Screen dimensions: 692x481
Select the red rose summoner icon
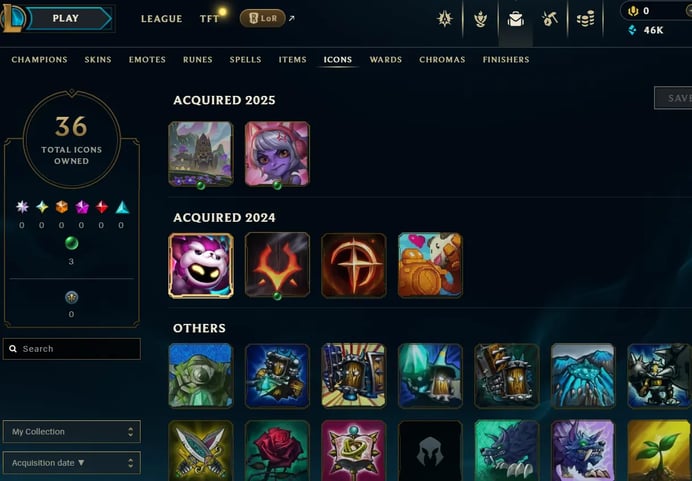coord(277,451)
